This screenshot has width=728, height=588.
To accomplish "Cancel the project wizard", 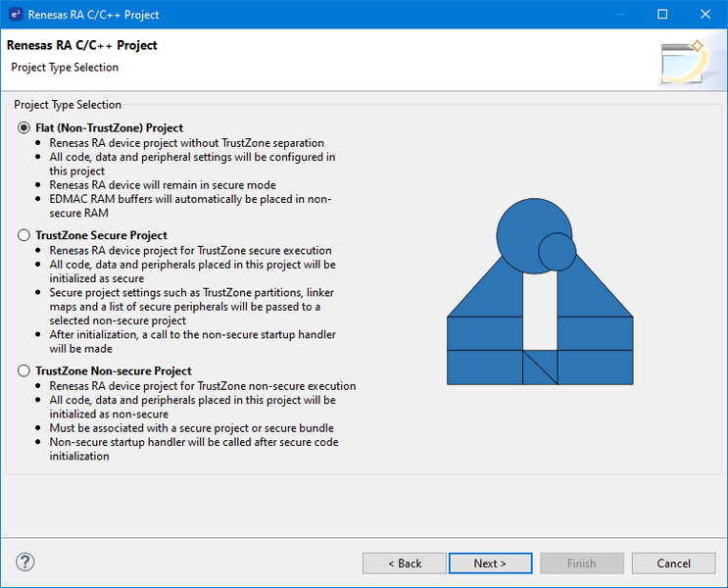I will pos(673,563).
